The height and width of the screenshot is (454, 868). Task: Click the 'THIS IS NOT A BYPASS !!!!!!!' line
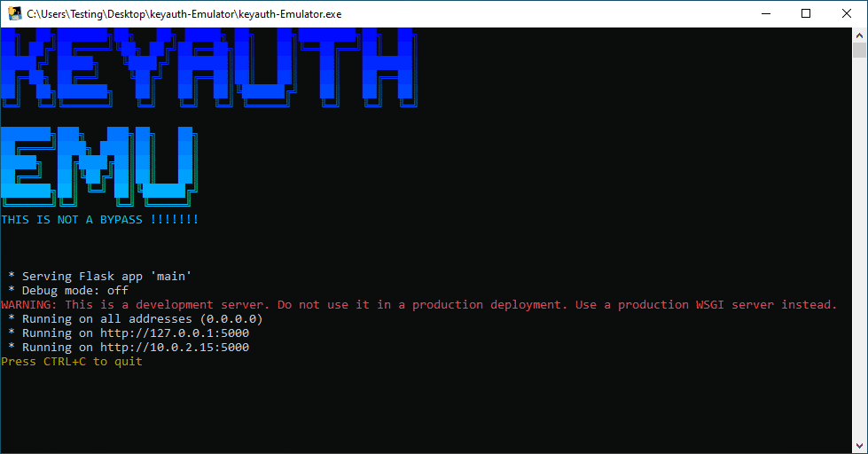coord(99,220)
